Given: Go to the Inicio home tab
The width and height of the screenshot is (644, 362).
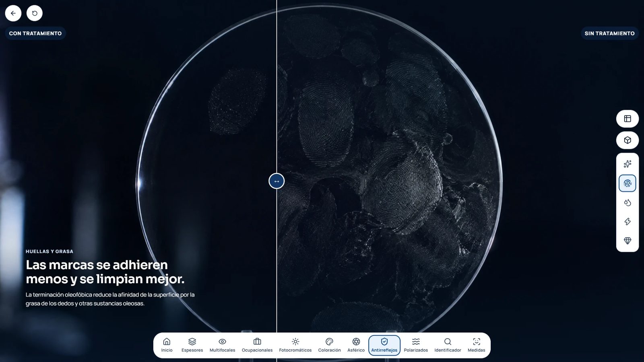Looking at the screenshot, I should click(167, 345).
